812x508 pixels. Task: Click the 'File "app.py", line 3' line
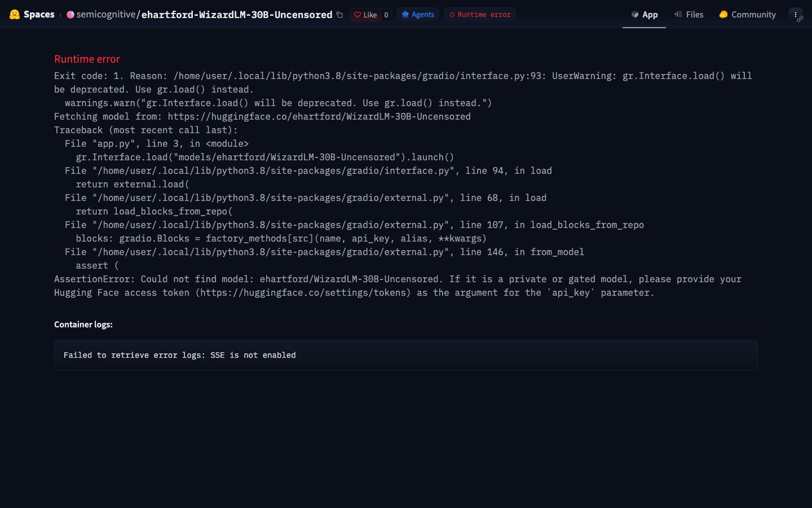(x=157, y=143)
